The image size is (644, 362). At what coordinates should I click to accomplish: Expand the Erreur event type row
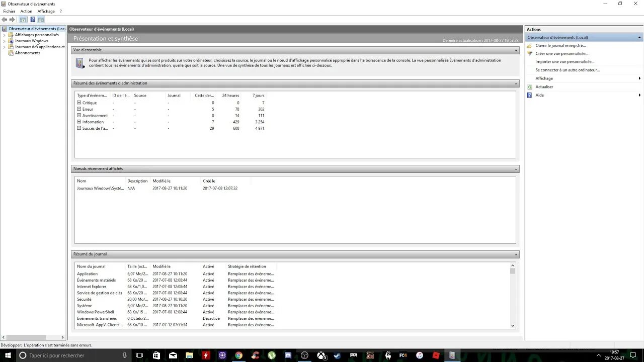[79, 109]
